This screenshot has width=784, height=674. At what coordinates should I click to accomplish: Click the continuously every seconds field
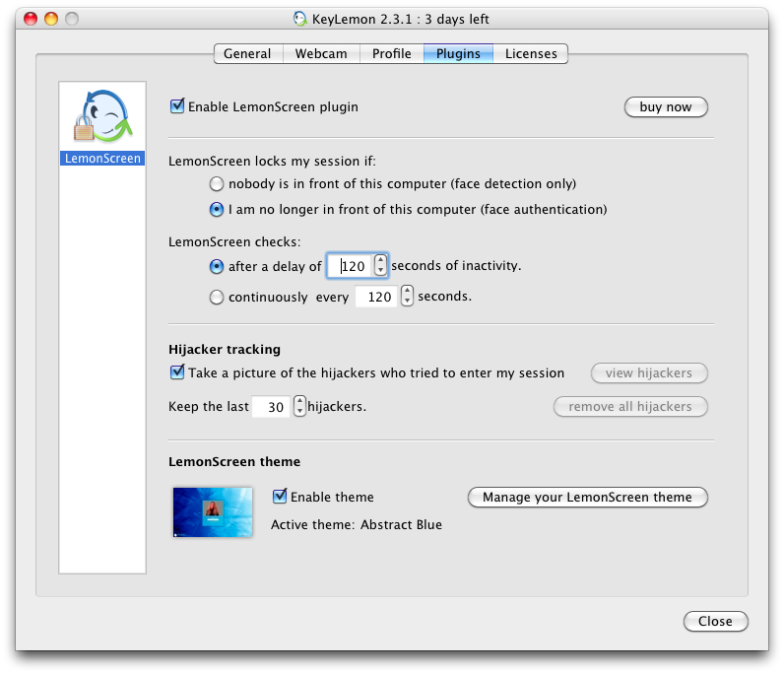point(376,297)
